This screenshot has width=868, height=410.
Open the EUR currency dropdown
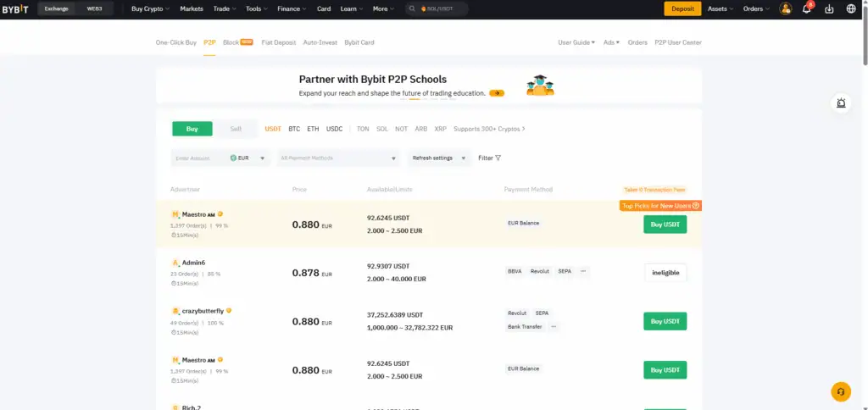248,158
